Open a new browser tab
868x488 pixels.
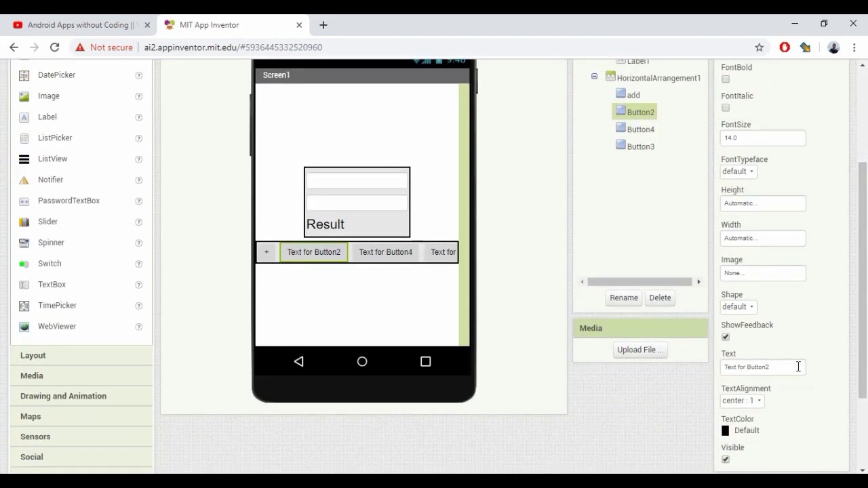point(323,25)
